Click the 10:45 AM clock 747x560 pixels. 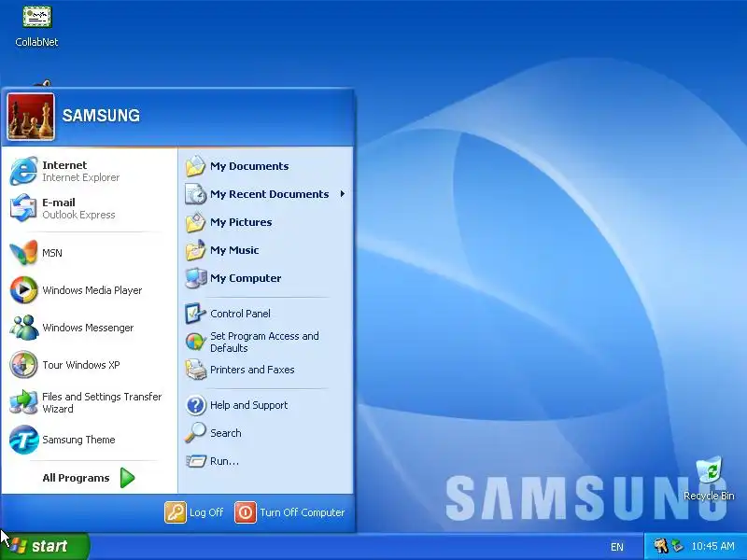click(712, 546)
